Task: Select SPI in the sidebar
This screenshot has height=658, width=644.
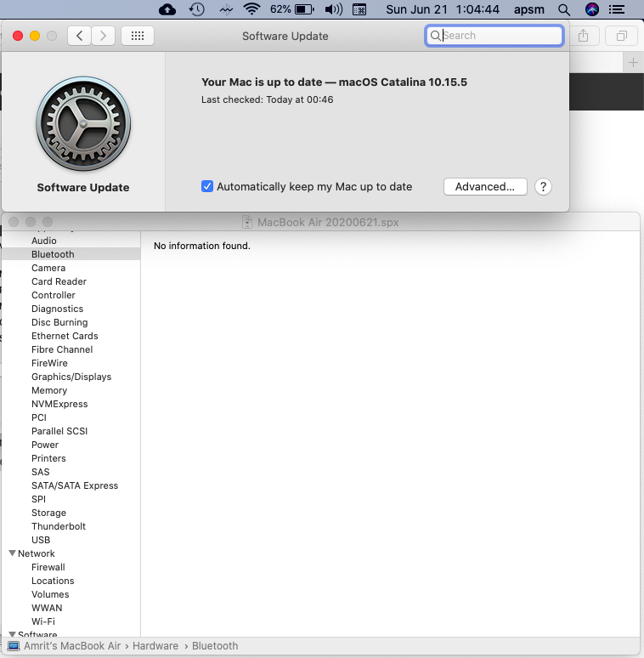Action: [x=38, y=499]
